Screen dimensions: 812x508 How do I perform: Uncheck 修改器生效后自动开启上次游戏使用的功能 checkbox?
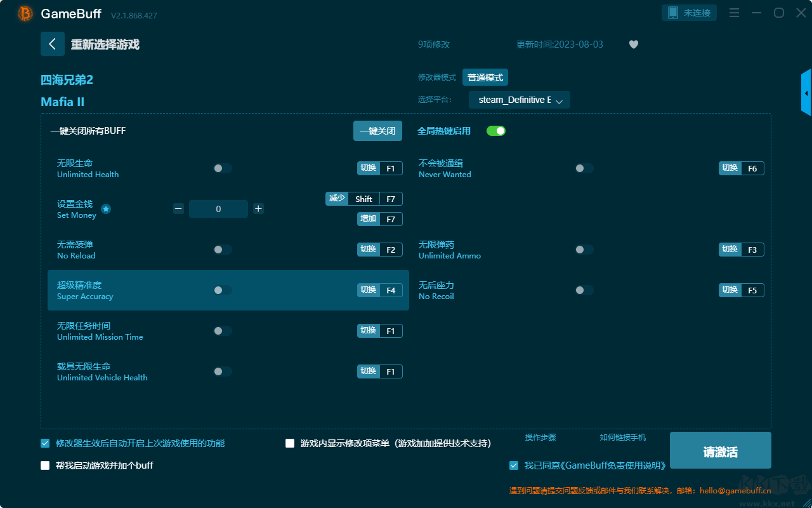point(45,443)
